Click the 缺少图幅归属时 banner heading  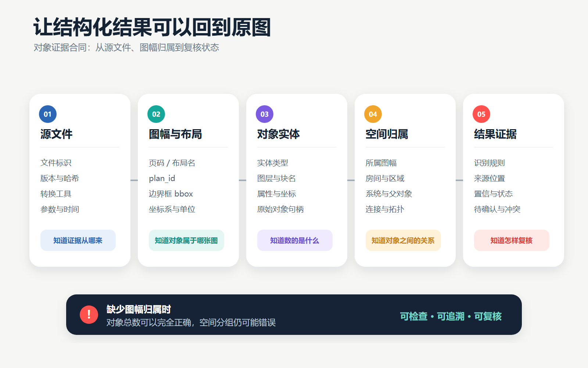click(139, 309)
